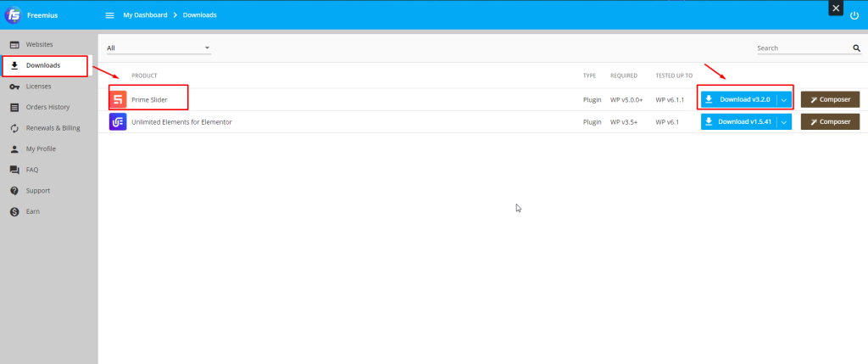
Task: Click Composer button for Prime Slider
Action: coord(831,100)
